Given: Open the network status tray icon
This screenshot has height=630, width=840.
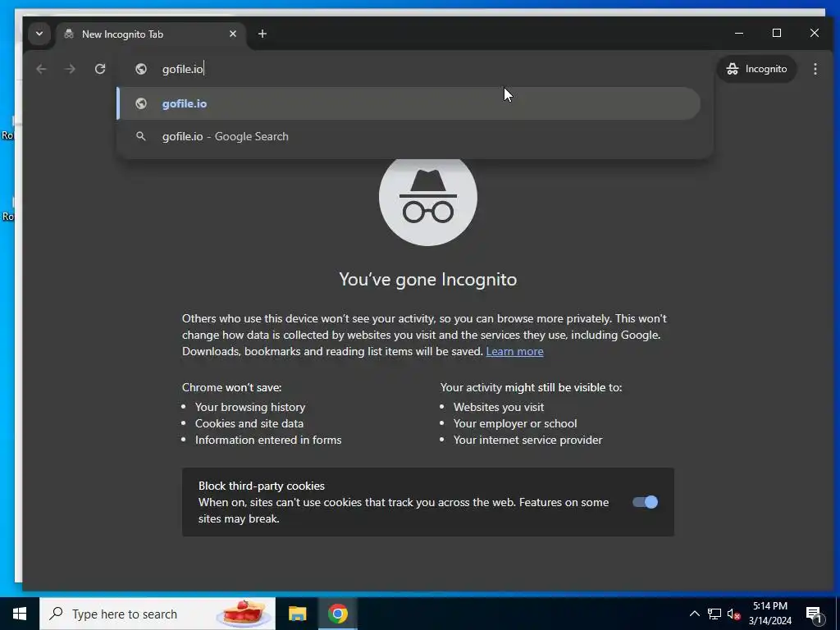Looking at the screenshot, I should [714, 614].
